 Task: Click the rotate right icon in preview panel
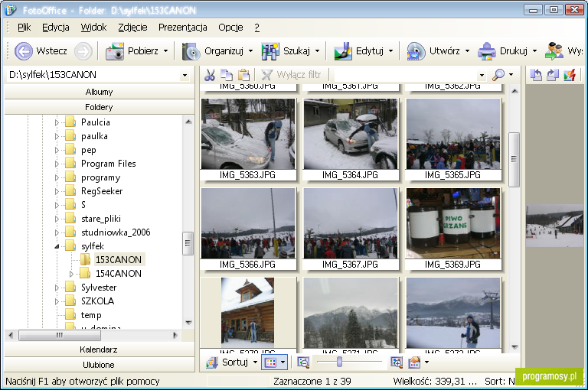552,75
